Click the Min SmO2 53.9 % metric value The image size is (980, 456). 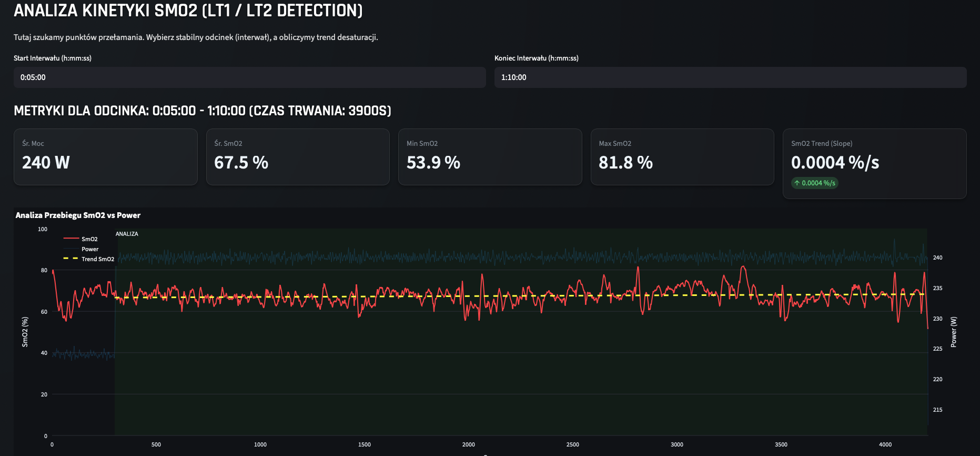[x=433, y=163]
